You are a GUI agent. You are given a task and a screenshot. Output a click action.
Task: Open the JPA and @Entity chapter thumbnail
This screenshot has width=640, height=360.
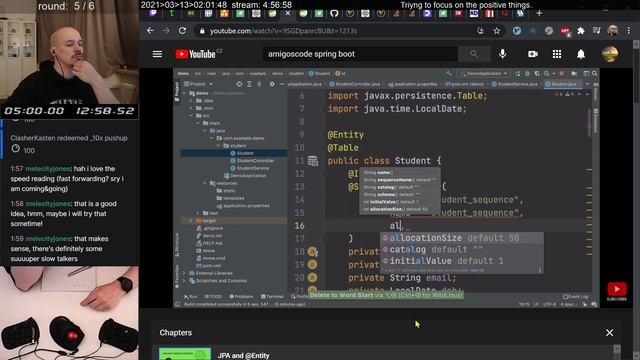185,353
